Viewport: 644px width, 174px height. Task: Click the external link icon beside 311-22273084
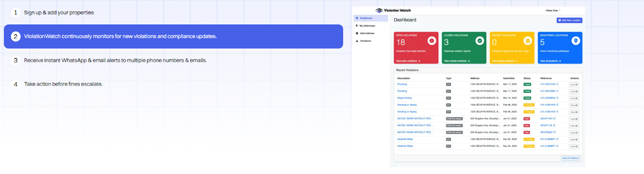[x=557, y=91]
